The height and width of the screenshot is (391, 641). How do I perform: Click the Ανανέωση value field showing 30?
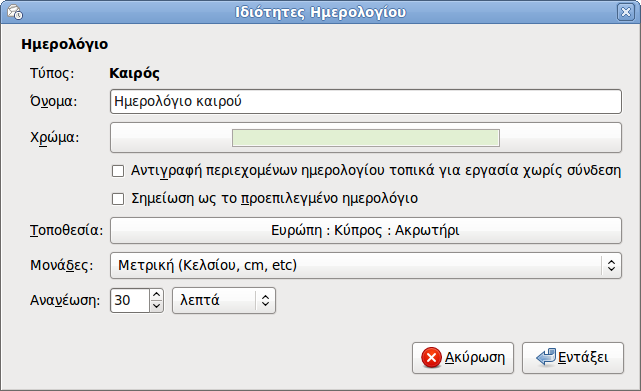coord(130,301)
